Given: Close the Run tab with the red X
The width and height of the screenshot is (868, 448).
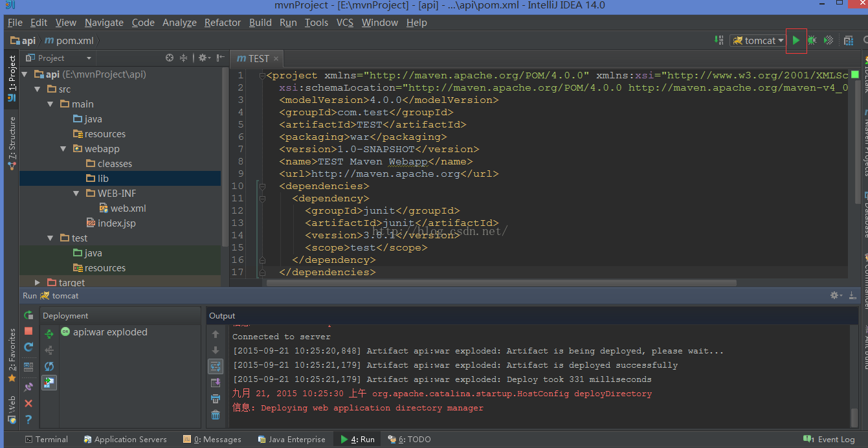Looking at the screenshot, I should [28, 403].
